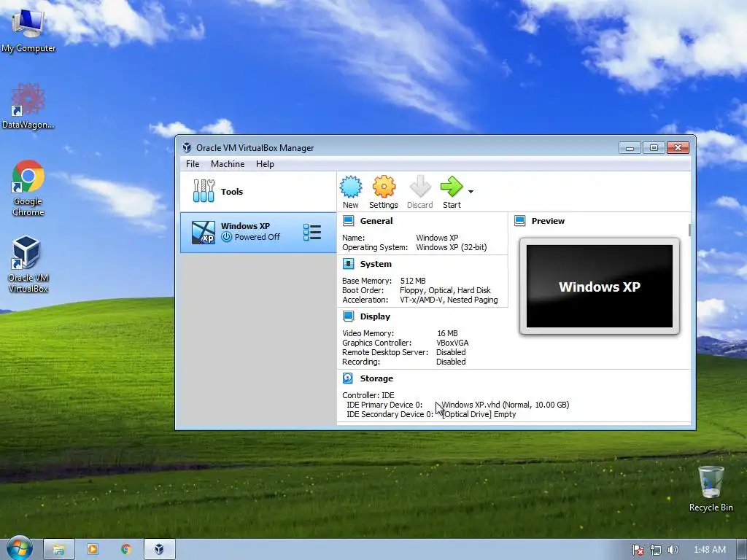Click the 1:48 AM taskbar clock
747x560 pixels.
pos(709,550)
